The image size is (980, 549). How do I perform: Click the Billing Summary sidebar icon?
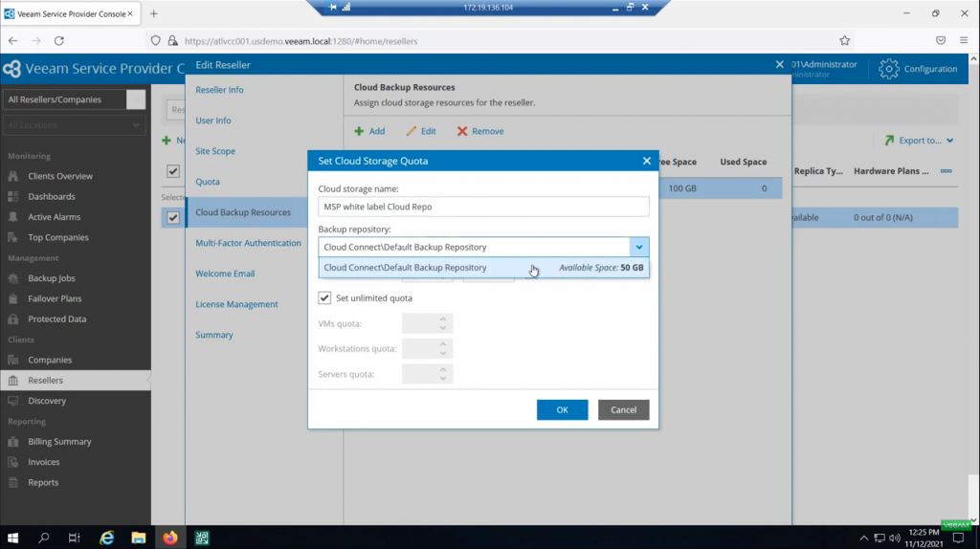(x=13, y=442)
